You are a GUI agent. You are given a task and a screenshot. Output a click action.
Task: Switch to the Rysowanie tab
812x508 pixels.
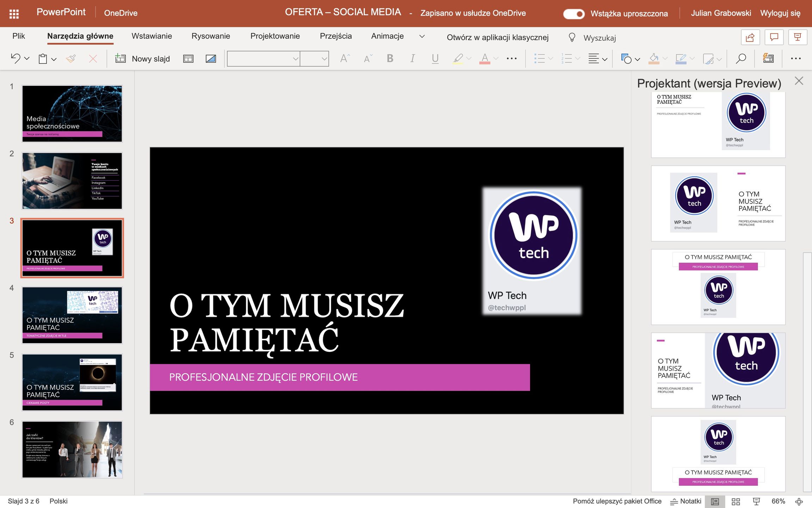click(x=211, y=36)
